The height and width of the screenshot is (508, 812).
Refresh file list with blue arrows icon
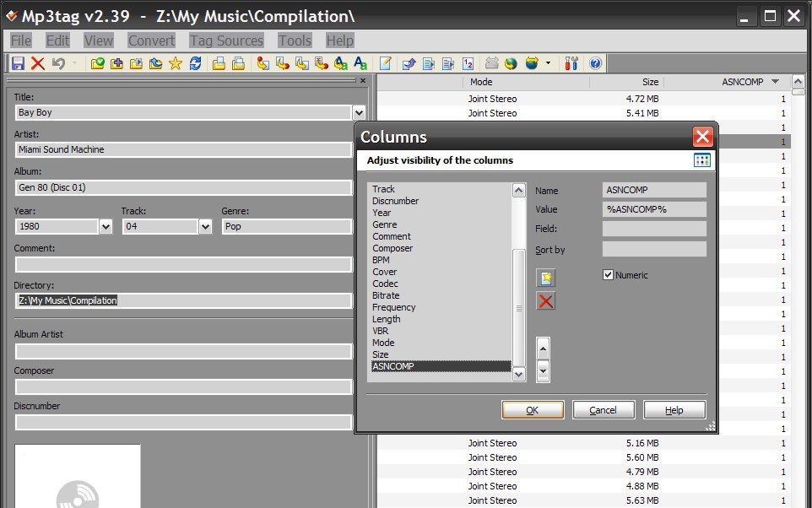coord(195,63)
